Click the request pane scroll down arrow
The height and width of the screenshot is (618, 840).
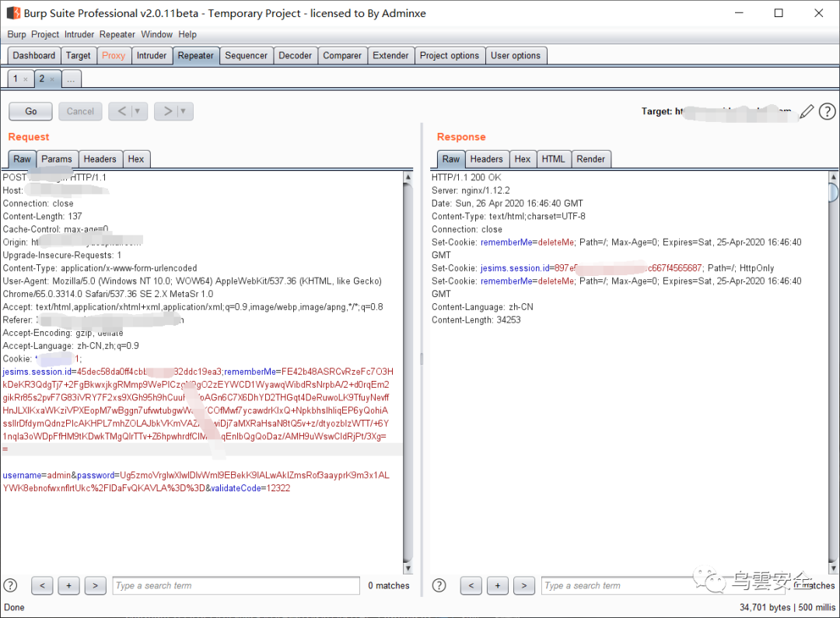coord(408,568)
